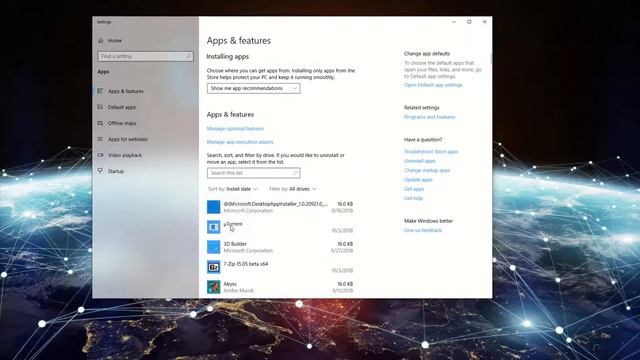
Task: Select the Abyss app entry name
Action: point(230,284)
